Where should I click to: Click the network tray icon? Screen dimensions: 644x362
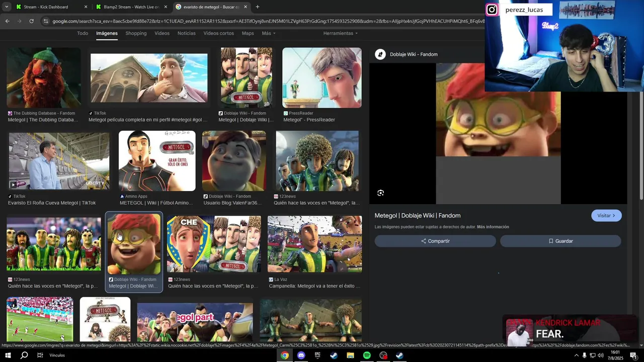point(592,355)
